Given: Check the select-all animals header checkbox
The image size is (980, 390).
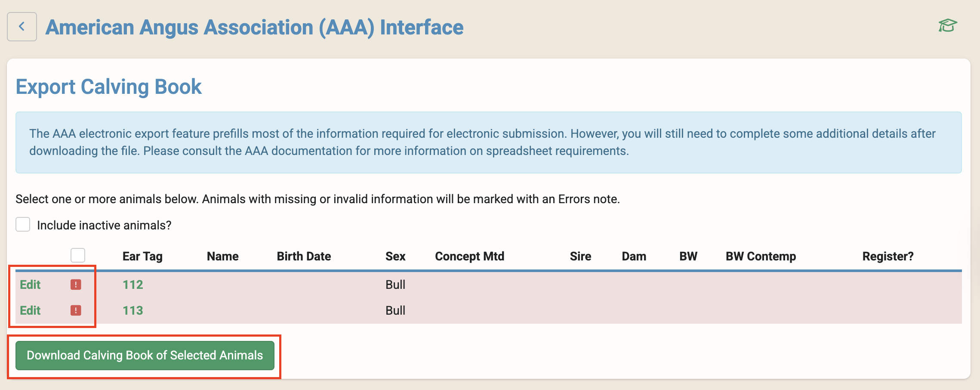Looking at the screenshot, I should (x=78, y=255).
